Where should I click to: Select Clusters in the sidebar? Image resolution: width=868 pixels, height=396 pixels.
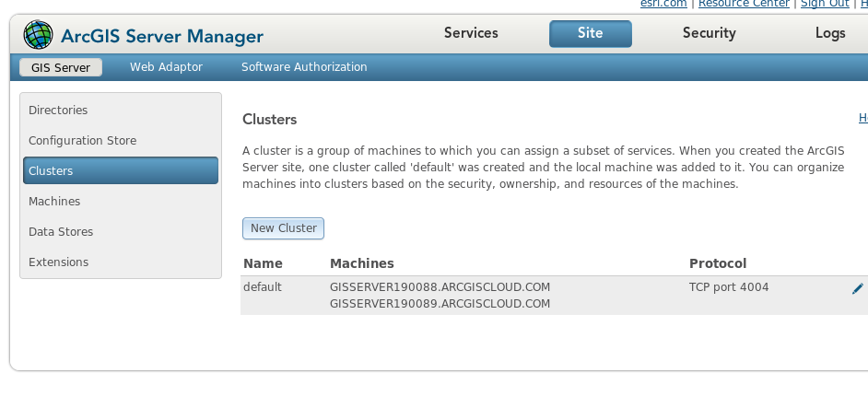tap(121, 170)
